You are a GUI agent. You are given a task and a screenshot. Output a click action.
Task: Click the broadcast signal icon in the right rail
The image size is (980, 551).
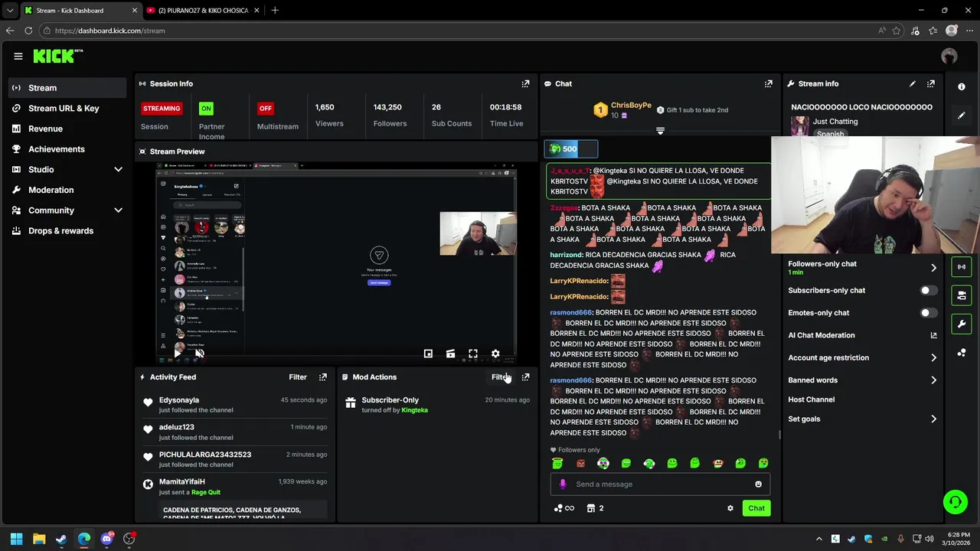pos(962,266)
